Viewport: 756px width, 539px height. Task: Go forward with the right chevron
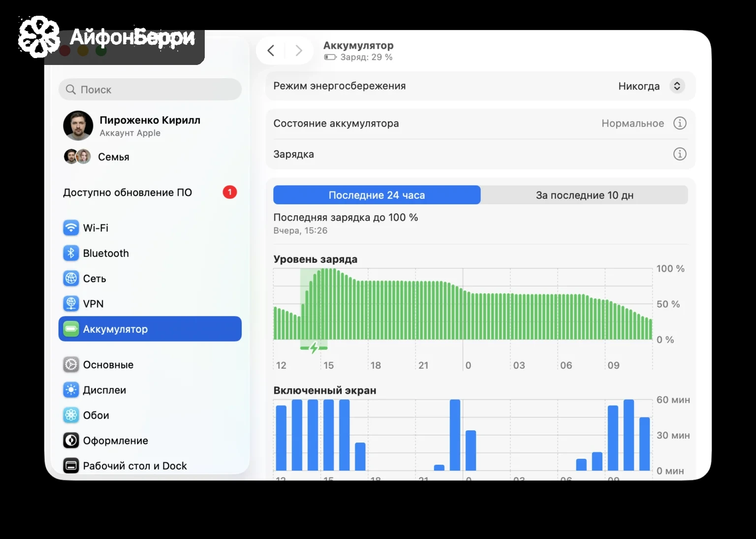point(299,50)
